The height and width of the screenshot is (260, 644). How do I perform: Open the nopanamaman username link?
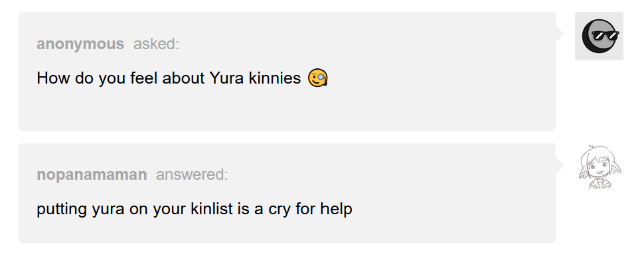92,174
